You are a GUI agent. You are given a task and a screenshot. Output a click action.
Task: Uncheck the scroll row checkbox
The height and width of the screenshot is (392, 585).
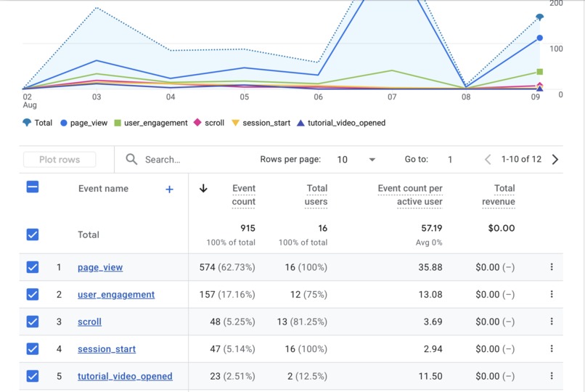[x=33, y=322]
